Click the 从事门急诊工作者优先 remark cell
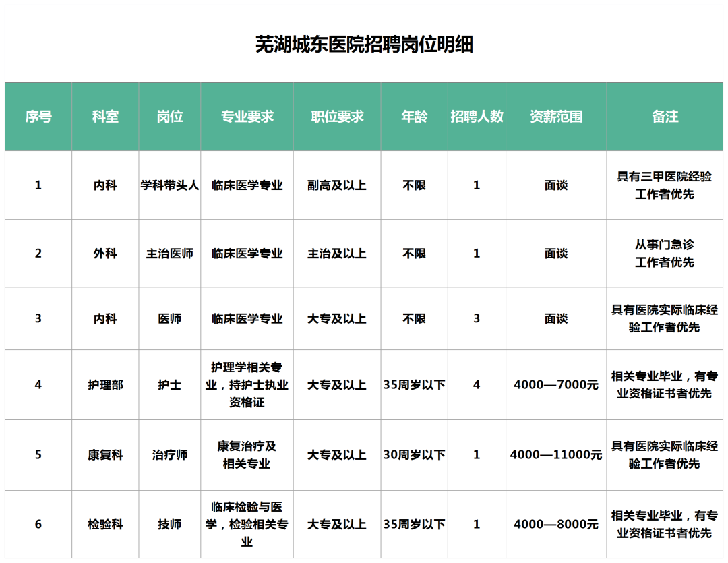Screen dimensions: 728x563 [x=665, y=254]
